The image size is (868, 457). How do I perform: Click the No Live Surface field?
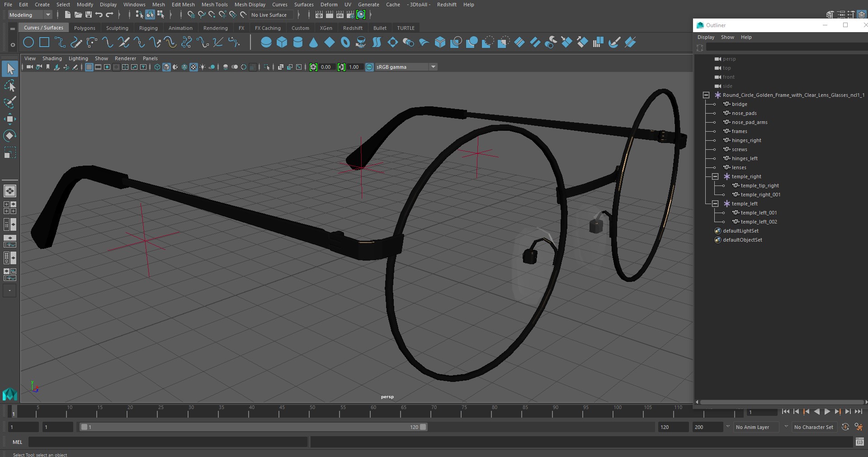click(x=271, y=15)
